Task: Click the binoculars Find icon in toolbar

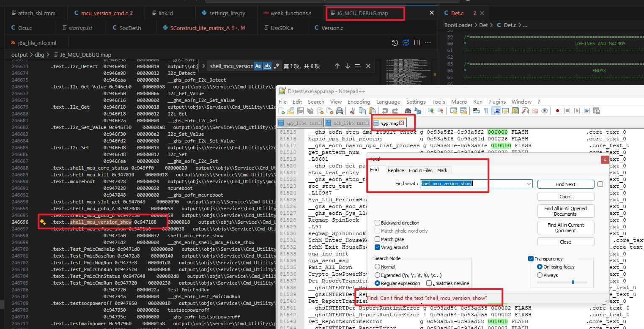Action: click(408, 111)
